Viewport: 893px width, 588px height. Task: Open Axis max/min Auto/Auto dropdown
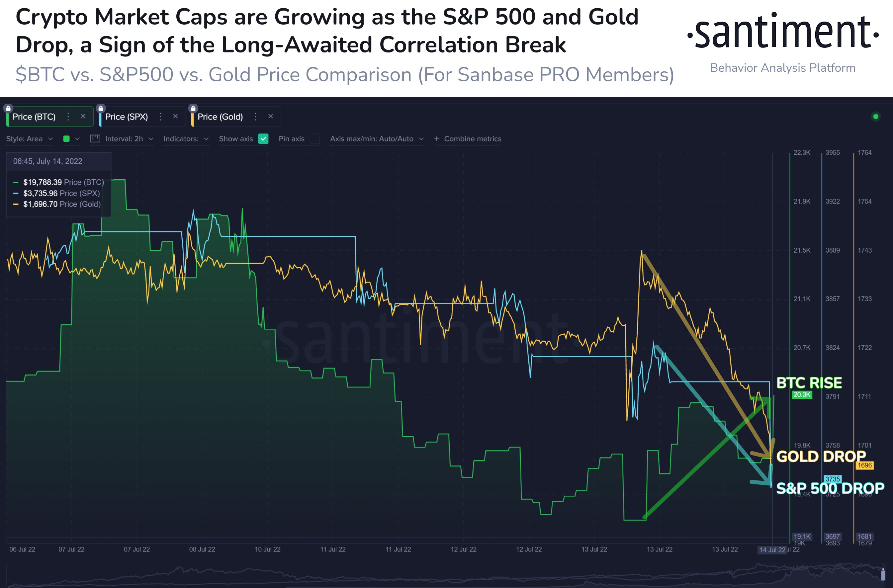377,139
